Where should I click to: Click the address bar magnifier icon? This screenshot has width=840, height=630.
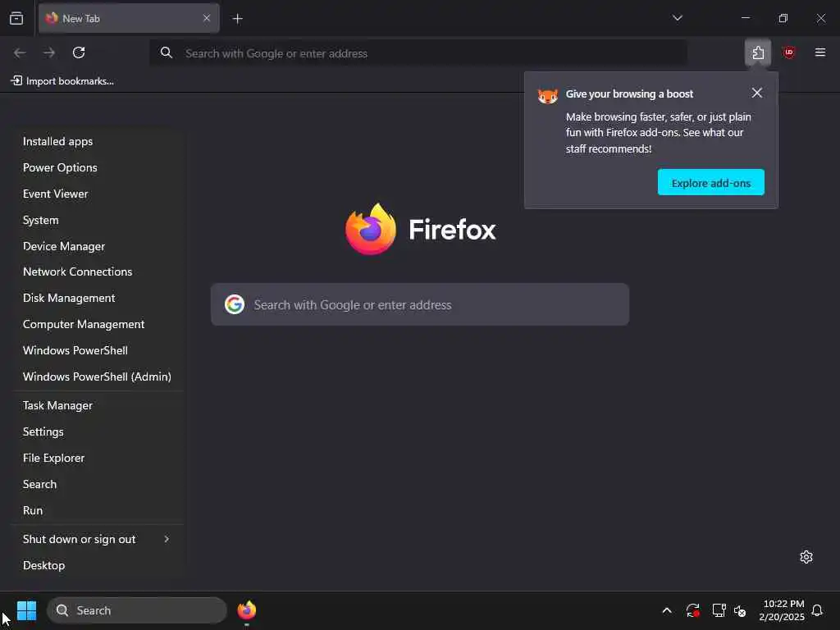[166, 52]
